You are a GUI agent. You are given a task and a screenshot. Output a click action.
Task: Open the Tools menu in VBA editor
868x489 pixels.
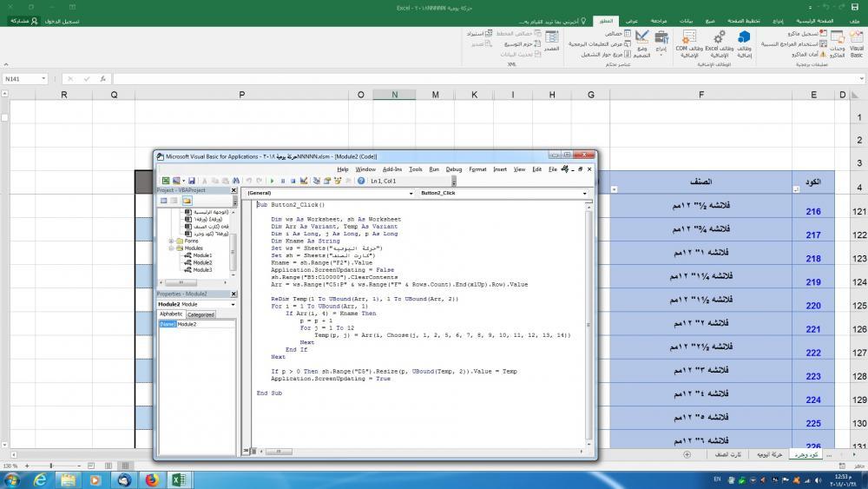(415, 169)
